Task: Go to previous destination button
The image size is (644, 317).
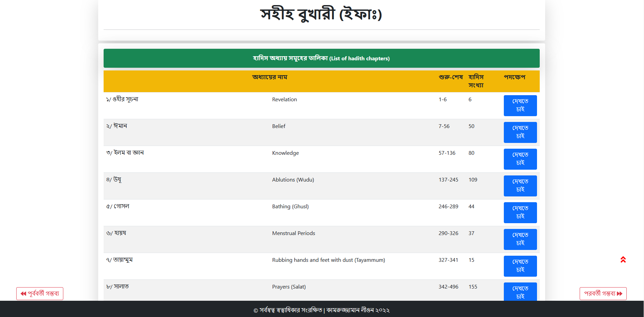Action: point(40,294)
